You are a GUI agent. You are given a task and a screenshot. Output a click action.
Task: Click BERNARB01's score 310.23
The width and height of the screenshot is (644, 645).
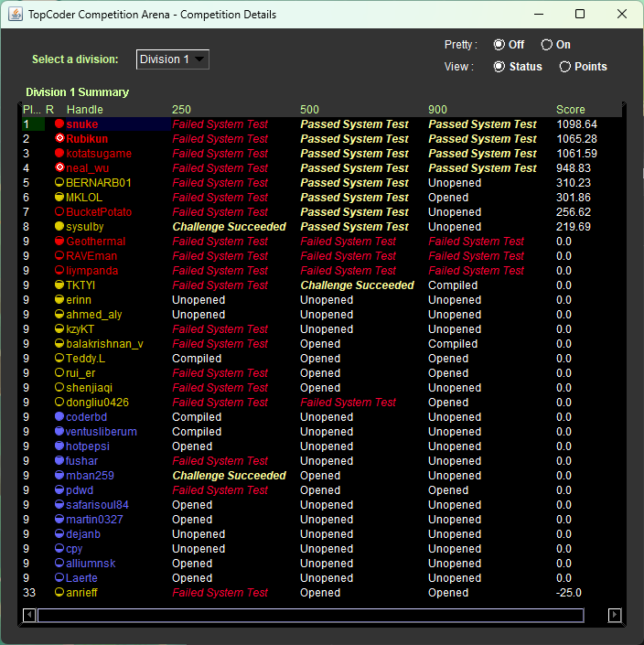574,183
